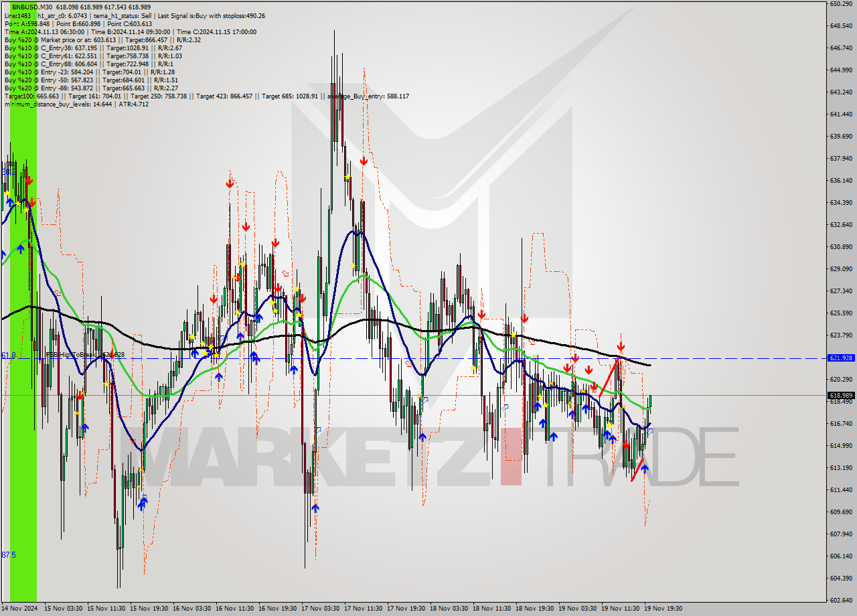
Task: Click the '17 Nov 11:30' time axis label
Action: coord(364,609)
